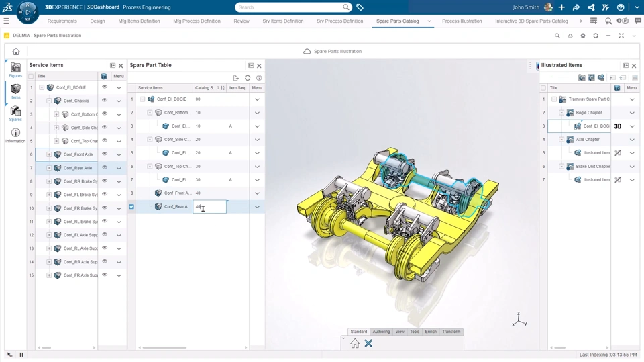Toggle visibility of Conf_EI_BOGIE
Screen dimensions: 644x362
coord(105,87)
